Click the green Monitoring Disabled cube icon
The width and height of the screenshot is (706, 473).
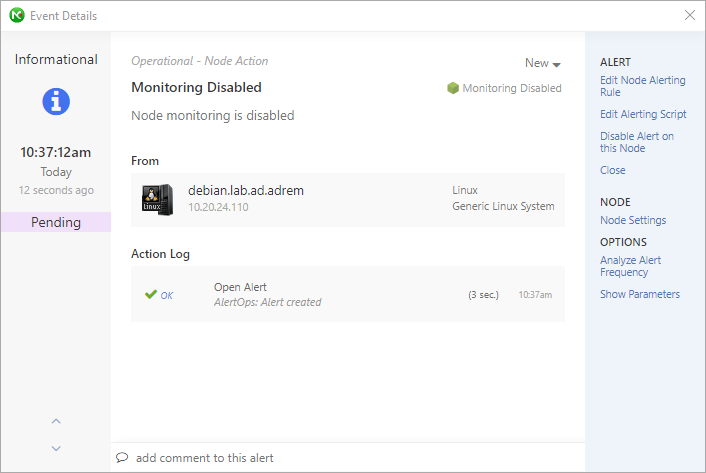click(453, 88)
